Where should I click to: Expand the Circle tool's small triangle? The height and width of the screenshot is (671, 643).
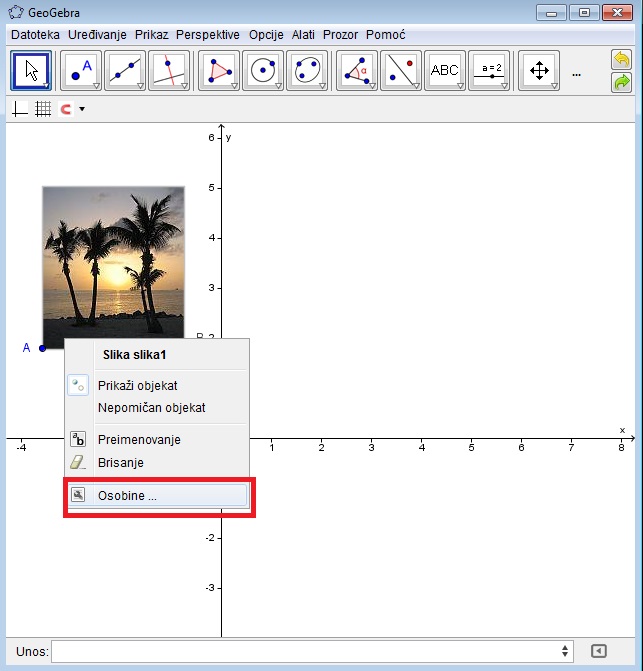tap(278, 86)
